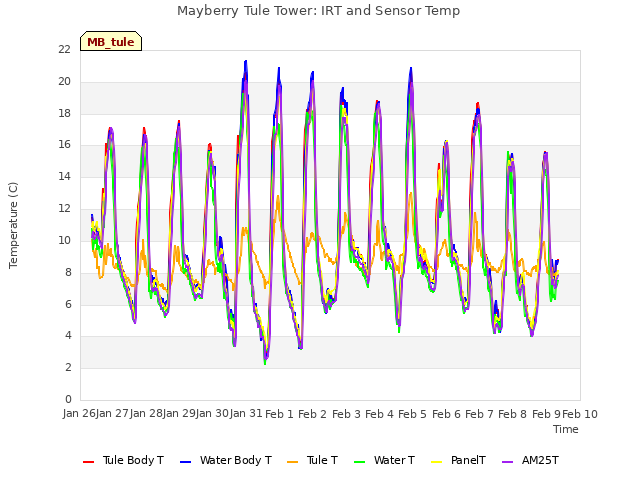The height and width of the screenshot is (480, 640).
Task: Select the Water T legend label
Action: pyautogui.click(x=394, y=460)
